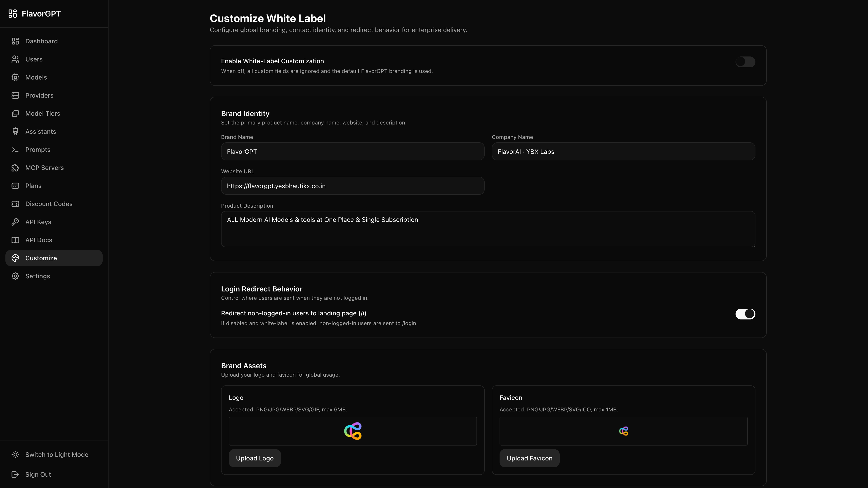868x488 pixels.
Task: Open the Models page
Action: coord(54,77)
